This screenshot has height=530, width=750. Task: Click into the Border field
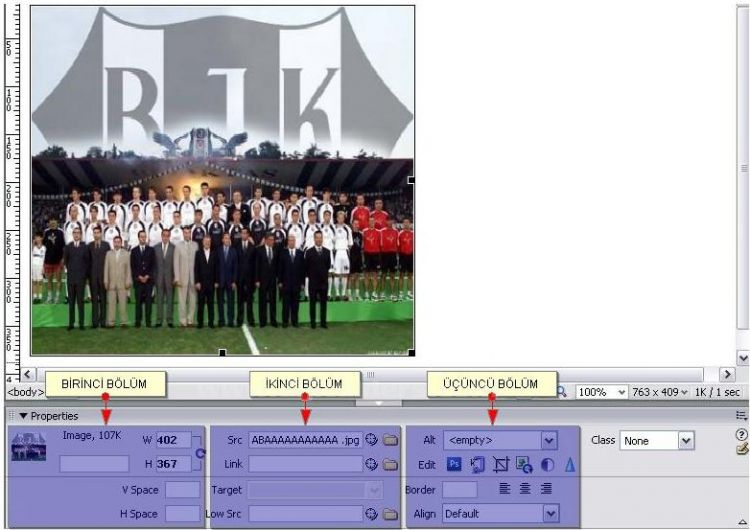tap(460, 490)
